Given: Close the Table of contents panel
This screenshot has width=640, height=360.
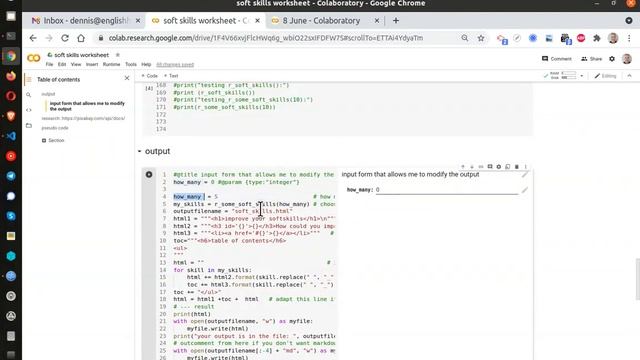Looking at the screenshot, I should [127, 78].
